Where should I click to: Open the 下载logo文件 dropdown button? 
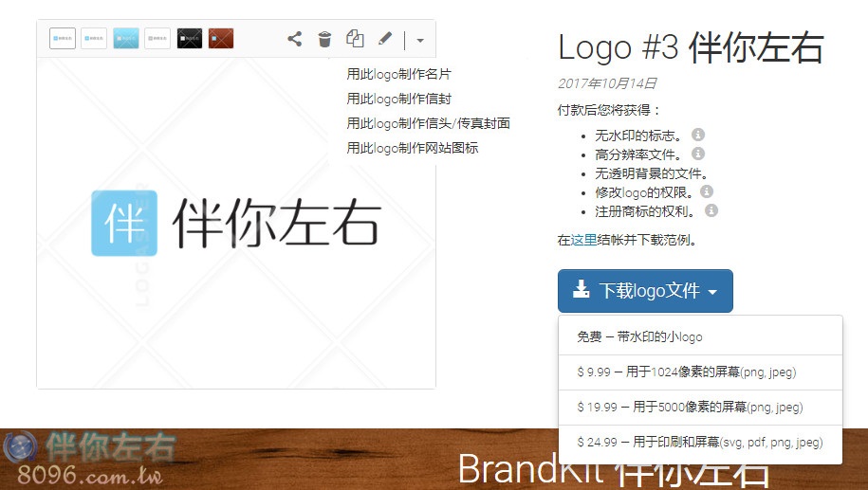[645, 291]
